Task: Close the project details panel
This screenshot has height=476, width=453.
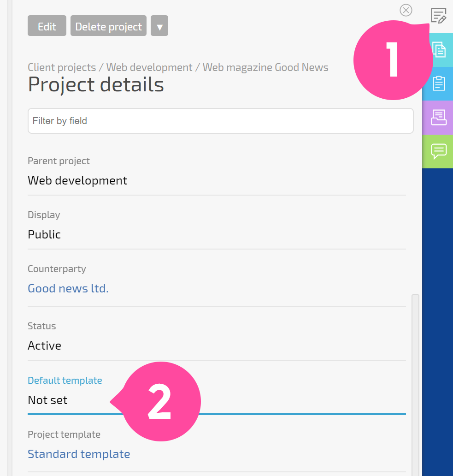Action: [406, 10]
